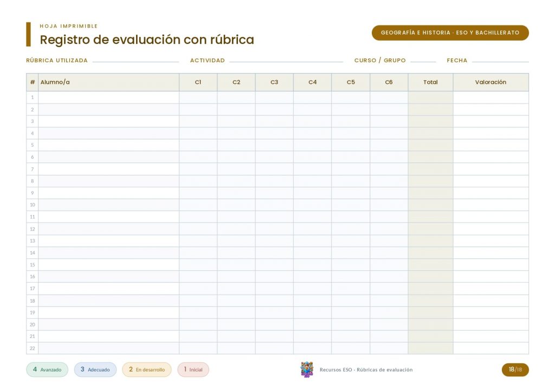Click the C3 cell in row 10
The image size is (555, 392).
(274, 205)
